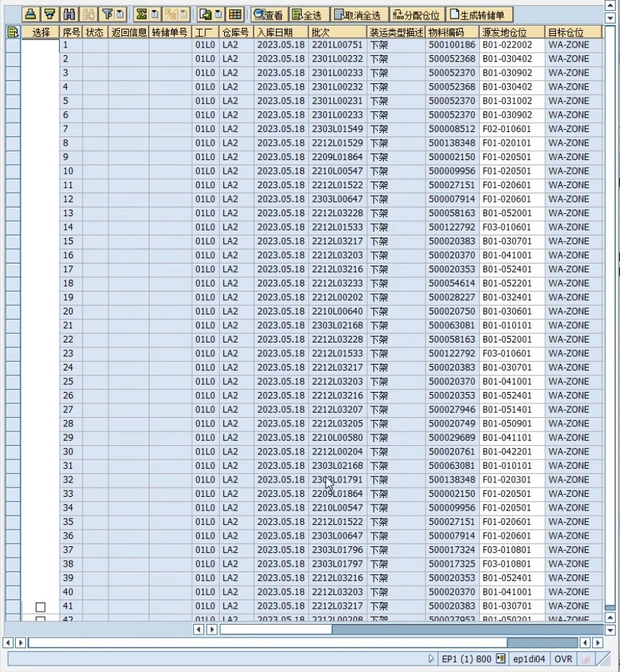Click the status bar system info icon
The width and height of the screenshot is (620, 672).
click(501, 658)
